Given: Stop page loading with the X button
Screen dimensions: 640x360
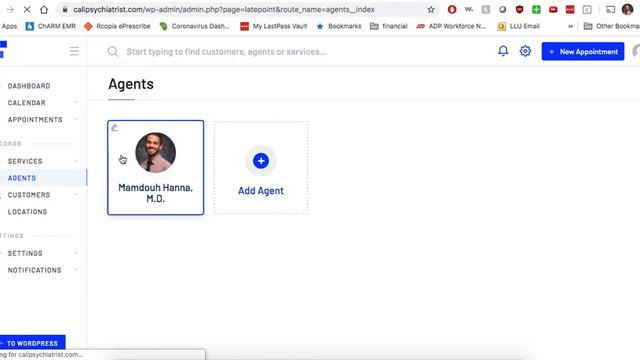Looking at the screenshot, I should pos(27,9).
